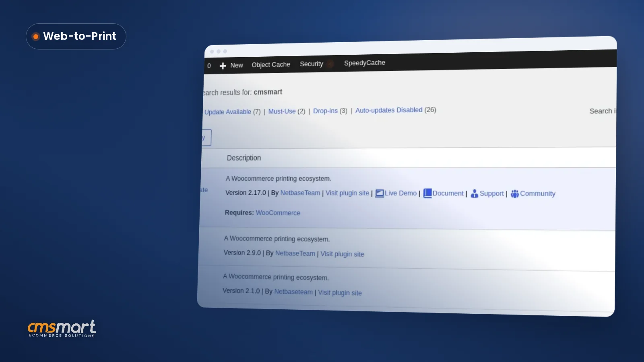The width and height of the screenshot is (644, 362).
Task: Click the search results term 'cmsmart'
Action: (268, 92)
